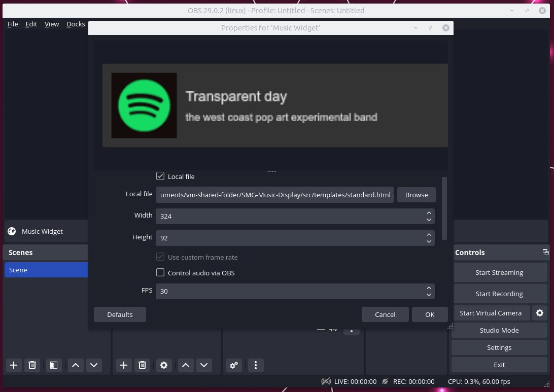Increase Height value with up arrow
554x392 pixels.
tap(429, 234)
